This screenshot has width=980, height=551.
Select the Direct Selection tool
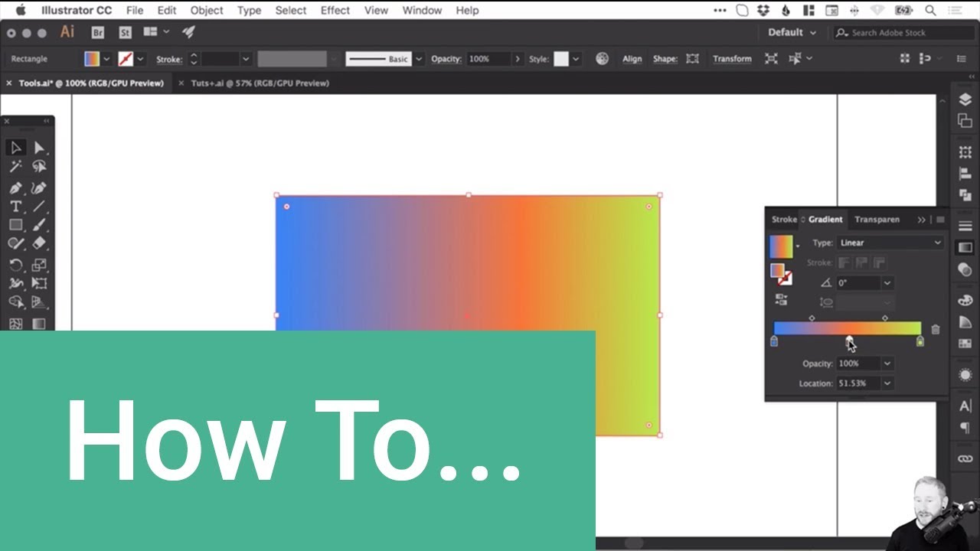click(39, 148)
